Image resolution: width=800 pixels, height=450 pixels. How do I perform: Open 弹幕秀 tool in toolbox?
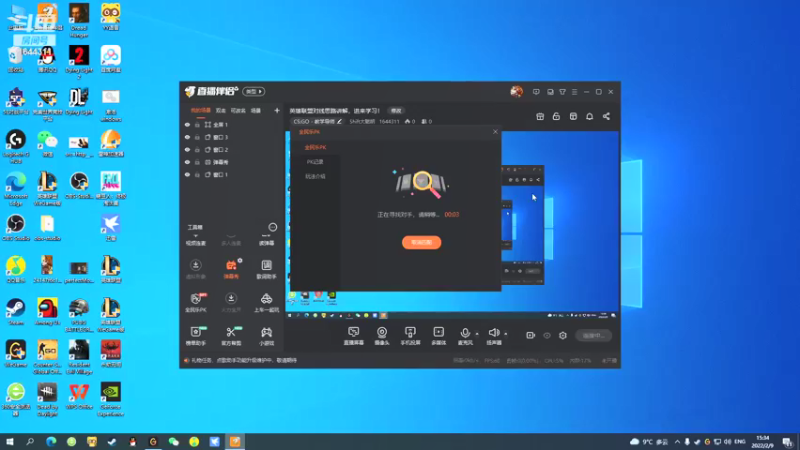[231, 269]
